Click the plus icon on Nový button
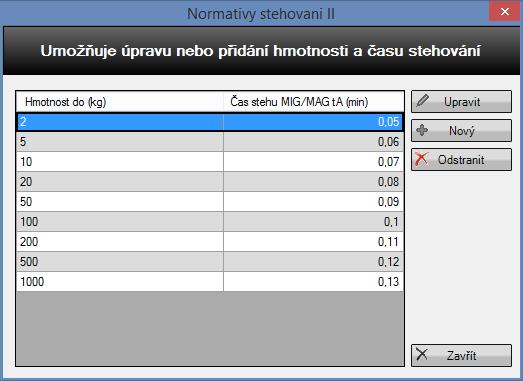 [x=422, y=130]
